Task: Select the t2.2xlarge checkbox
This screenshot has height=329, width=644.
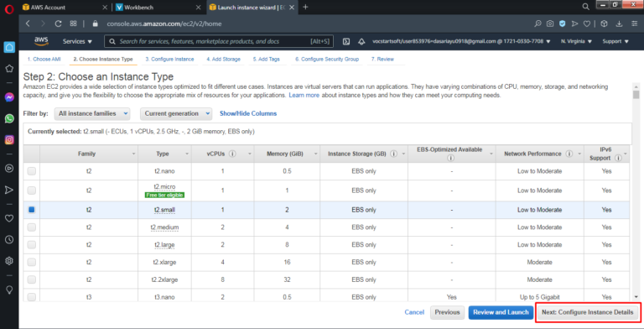Action: coord(32,279)
